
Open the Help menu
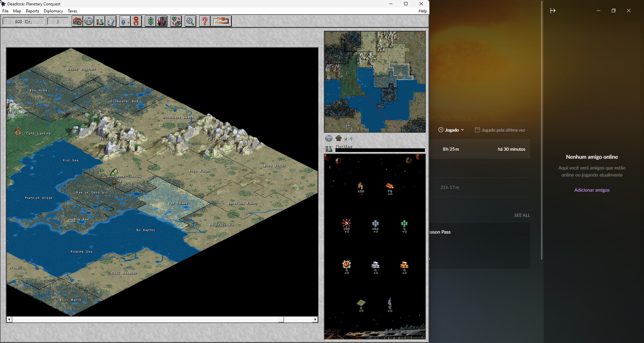click(x=423, y=11)
